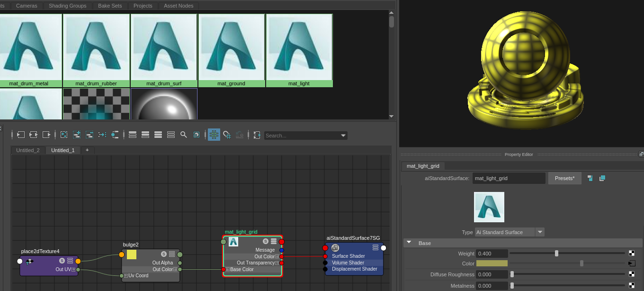Open the node search field dropdown arrow

coord(344,136)
